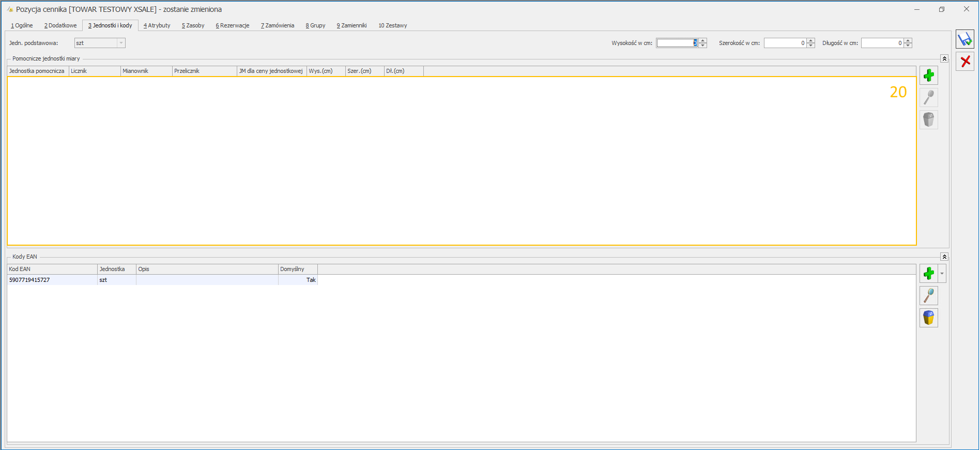Switch to the 1 Ogólne tab
This screenshot has height=450, width=980.
(x=22, y=25)
